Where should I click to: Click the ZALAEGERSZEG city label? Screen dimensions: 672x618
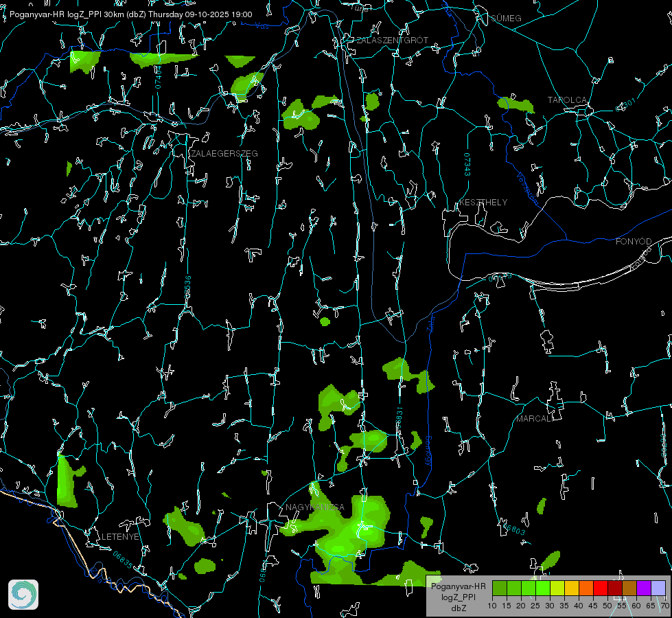coord(224,154)
